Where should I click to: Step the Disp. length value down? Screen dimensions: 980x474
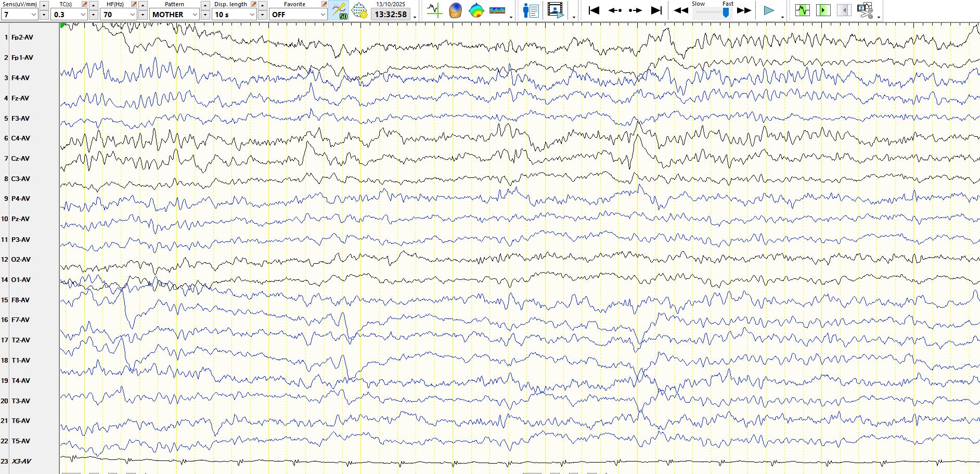point(263,15)
